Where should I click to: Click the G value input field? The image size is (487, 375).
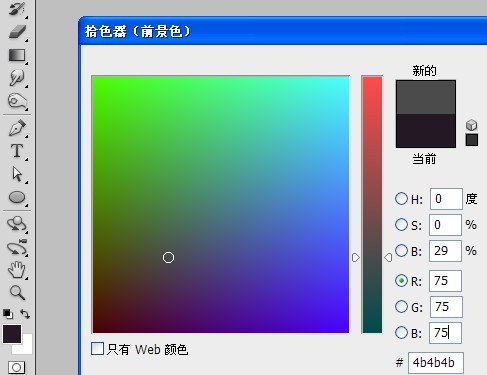[x=446, y=307]
